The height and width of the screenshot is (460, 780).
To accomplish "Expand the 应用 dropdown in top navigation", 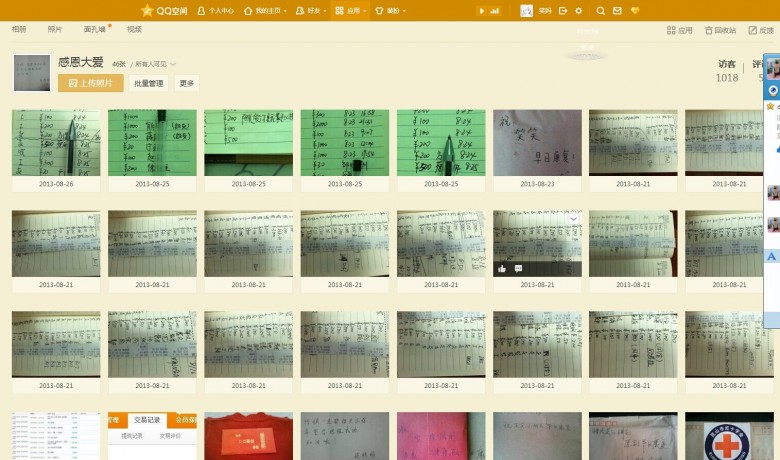I will click(350, 10).
